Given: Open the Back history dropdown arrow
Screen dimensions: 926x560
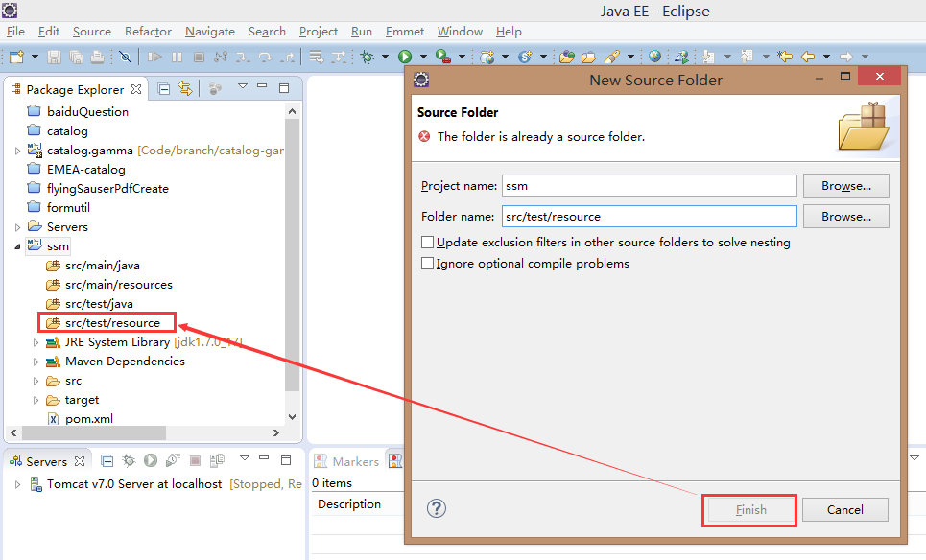Looking at the screenshot, I should 827,57.
